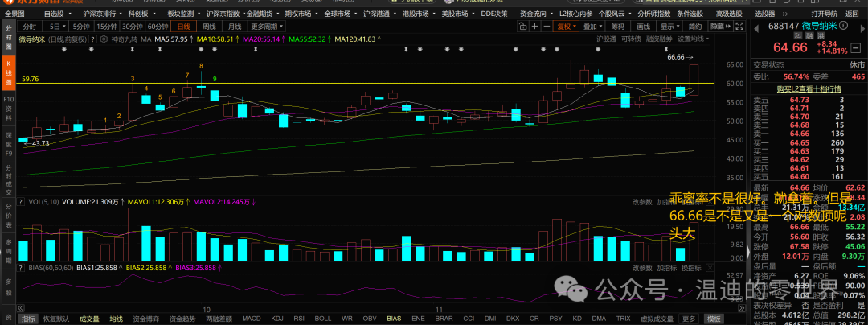Toggle 沪股通 overlay
The image size is (868, 325).
606,39
